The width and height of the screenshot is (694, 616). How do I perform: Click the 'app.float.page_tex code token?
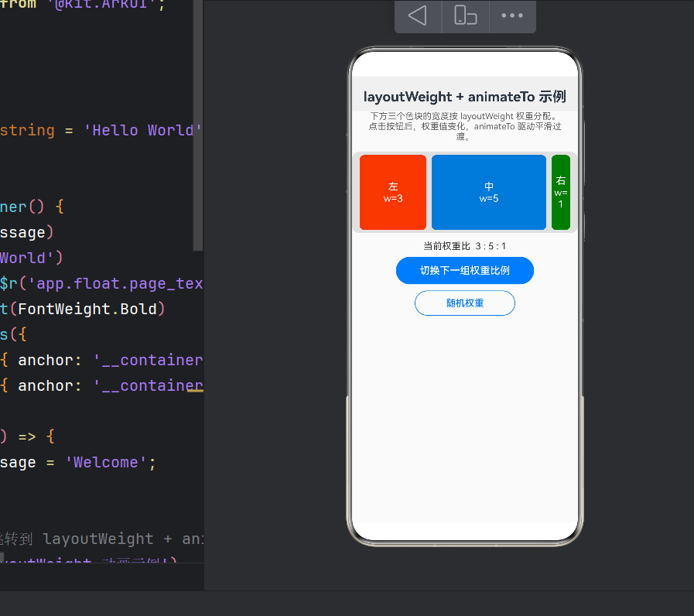[116, 283]
